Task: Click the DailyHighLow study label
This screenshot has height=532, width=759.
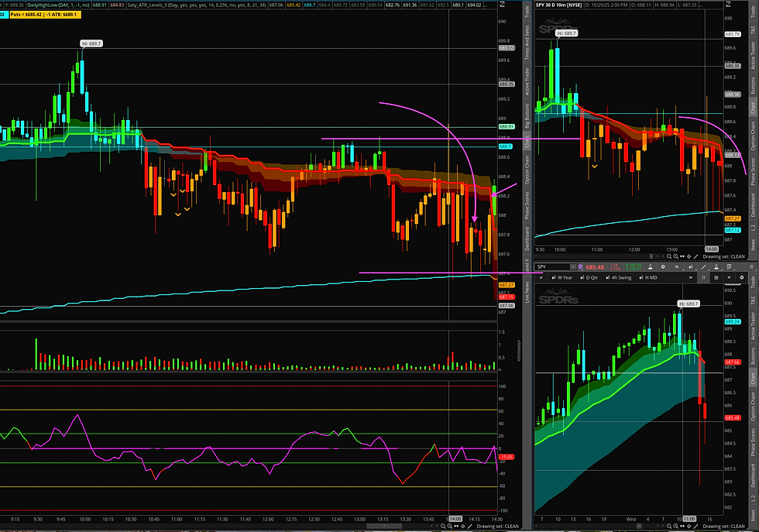Action: 58,5
